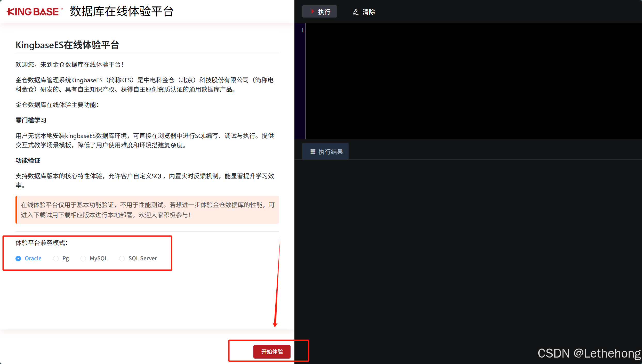
Task: Click the 清除 clear button
Action: click(x=364, y=12)
